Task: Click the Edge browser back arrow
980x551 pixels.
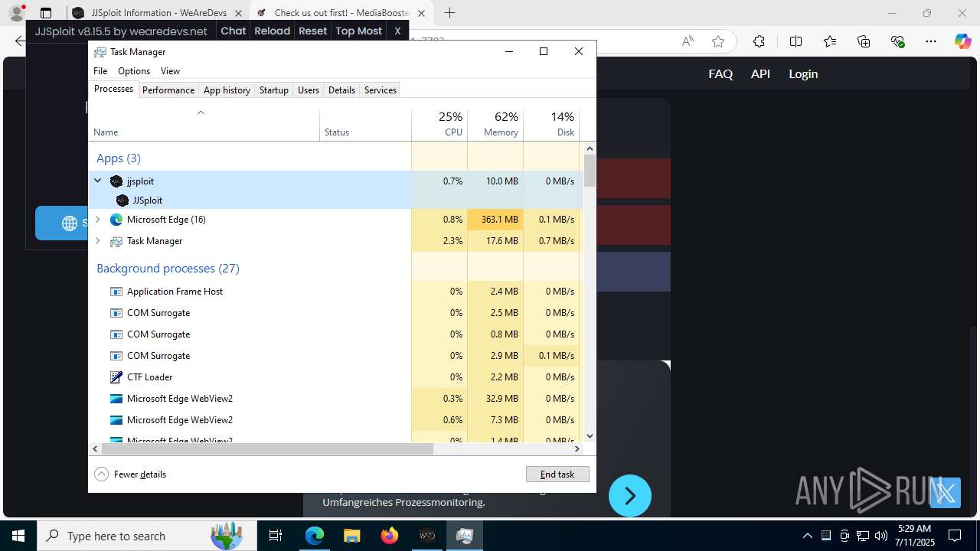Action: pos(20,41)
